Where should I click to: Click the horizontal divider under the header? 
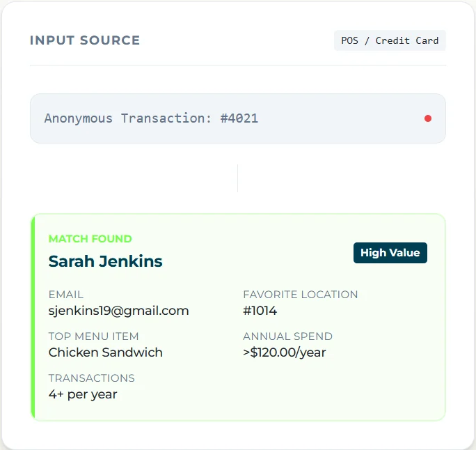[237, 65]
